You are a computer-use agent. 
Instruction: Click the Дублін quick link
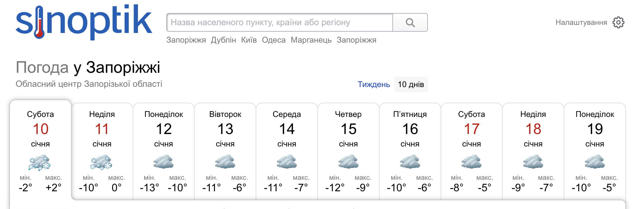[223, 40]
